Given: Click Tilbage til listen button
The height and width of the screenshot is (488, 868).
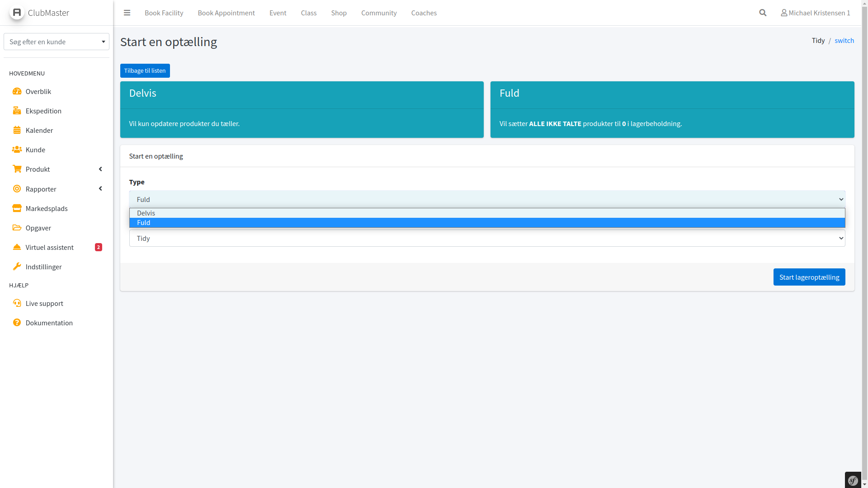Looking at the screenshot, I should [145, 70].
